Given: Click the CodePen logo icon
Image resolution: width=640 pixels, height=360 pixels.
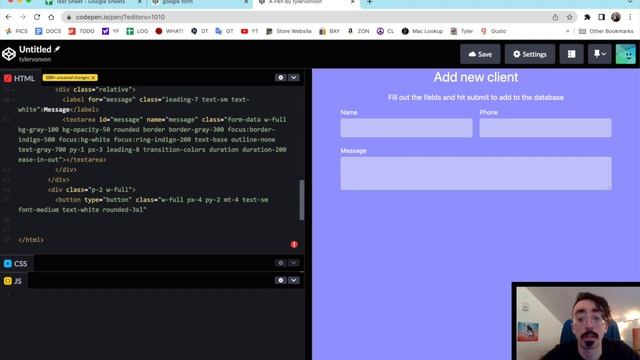Looking at the screenshot, I should (9, 53).
